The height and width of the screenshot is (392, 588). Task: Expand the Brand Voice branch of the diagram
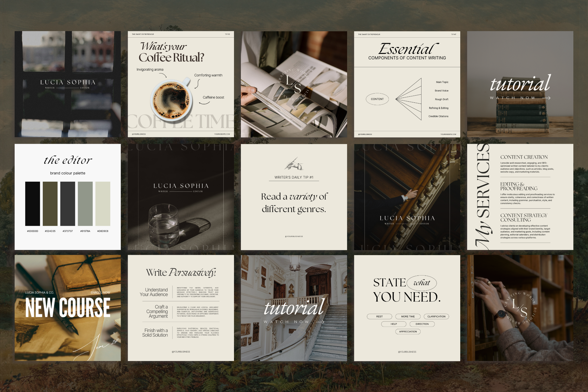point(441,90)
